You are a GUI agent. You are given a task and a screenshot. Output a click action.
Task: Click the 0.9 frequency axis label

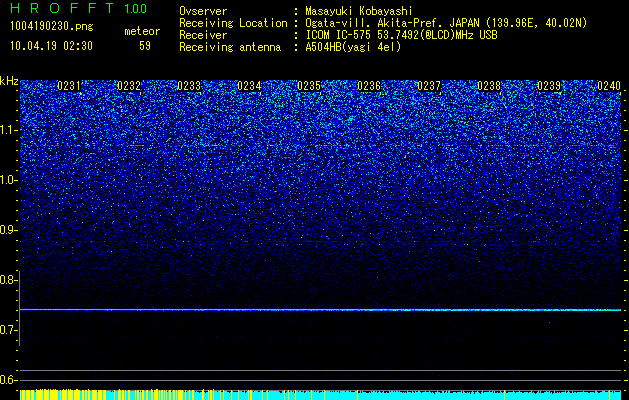(x=7, y=230)
